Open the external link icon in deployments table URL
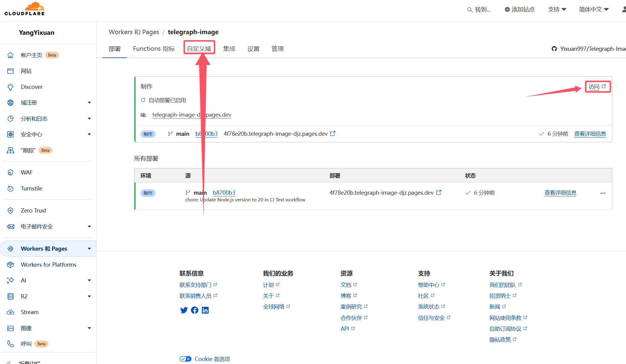Viewport: 626px width, 364px height. 439,192
